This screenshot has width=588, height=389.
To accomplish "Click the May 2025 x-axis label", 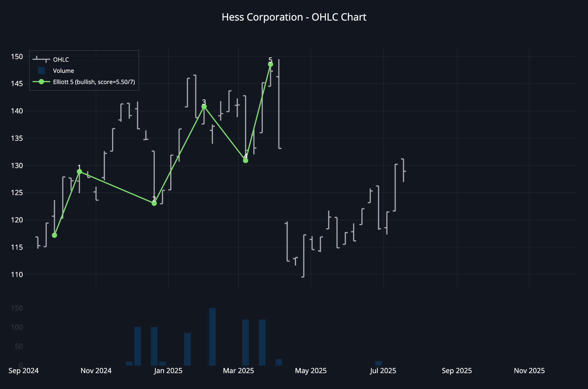I will (x=311, y=371).
